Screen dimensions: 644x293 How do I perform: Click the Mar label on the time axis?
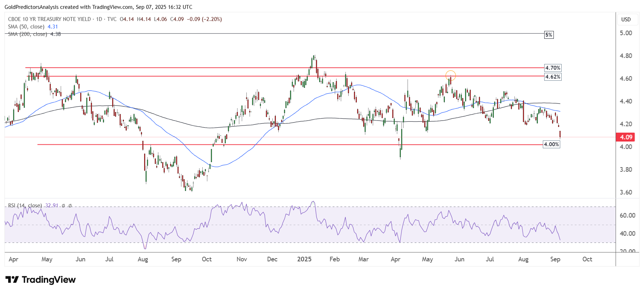[x=364, y=259]
